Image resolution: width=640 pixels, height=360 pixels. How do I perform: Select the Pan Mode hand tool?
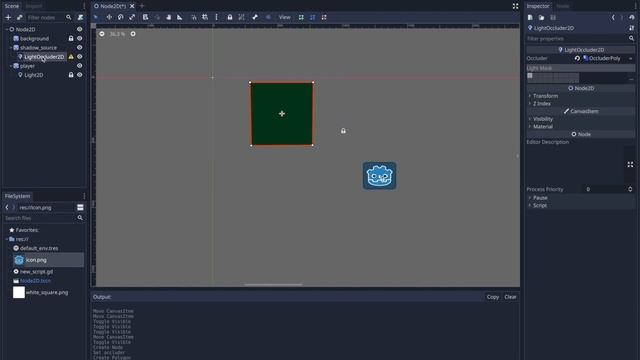[169, 17]
